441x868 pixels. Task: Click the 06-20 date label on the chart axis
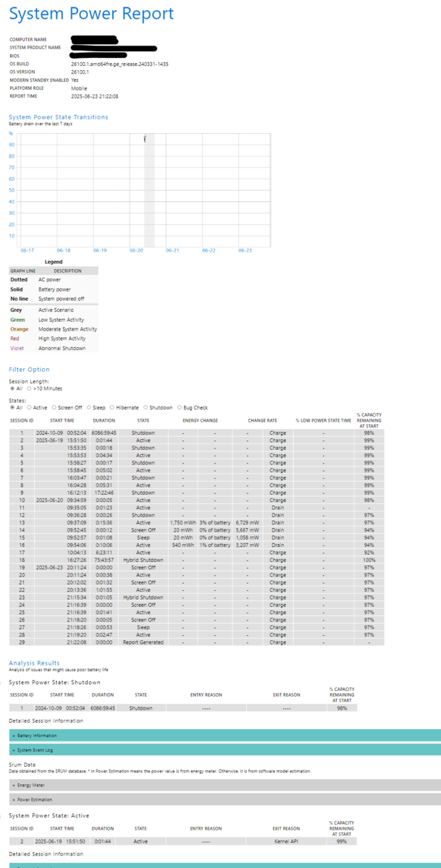136,250
